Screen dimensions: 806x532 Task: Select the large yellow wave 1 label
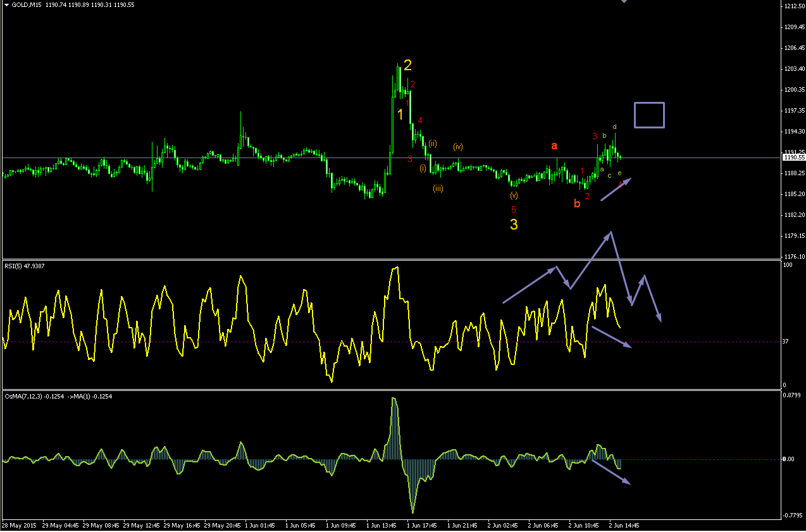[x=400, y=114]
